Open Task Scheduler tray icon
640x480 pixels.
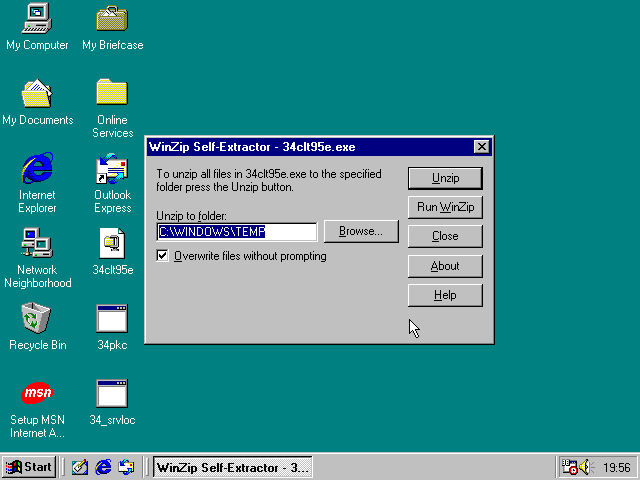click(x=569, y=467)
